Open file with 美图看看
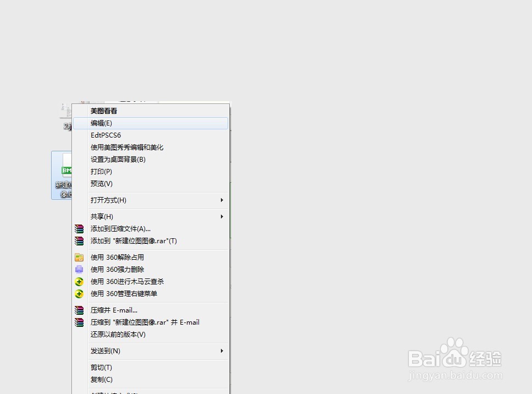 151,111
